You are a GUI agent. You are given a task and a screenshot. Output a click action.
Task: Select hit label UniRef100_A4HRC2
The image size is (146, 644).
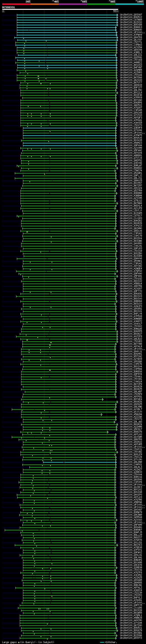pyautogui.click(x=131, y=63)
